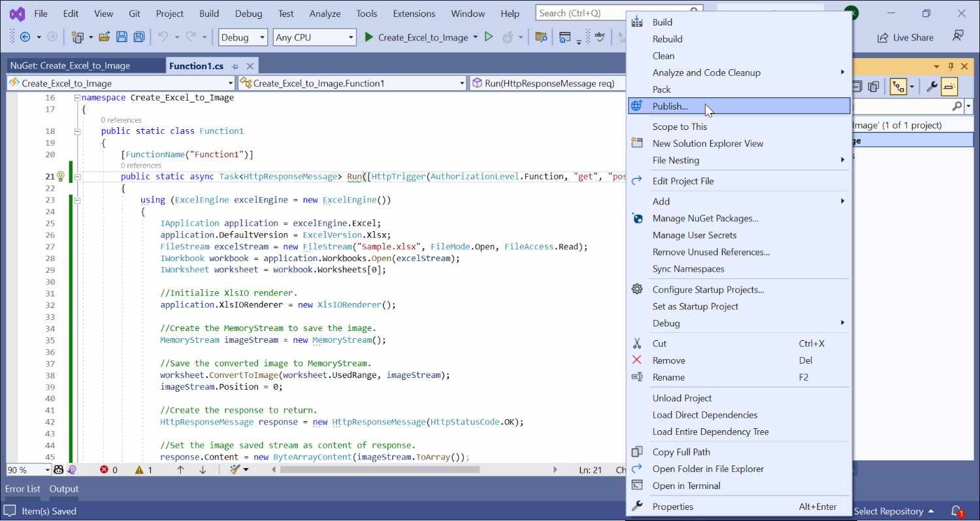This screenshot has height=521, width=980.
Task: Open Solution Explorer window position dropdown arrow
Action: click(x=937, y=66)
